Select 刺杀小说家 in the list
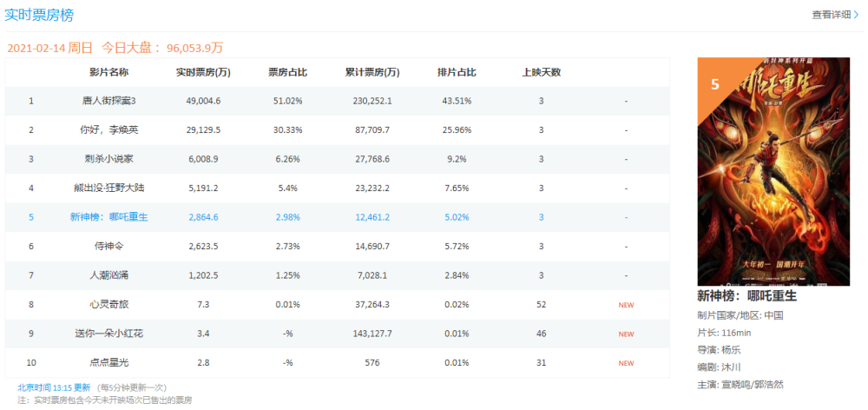Viewport: 868px width, 410px height. (109, 159)
